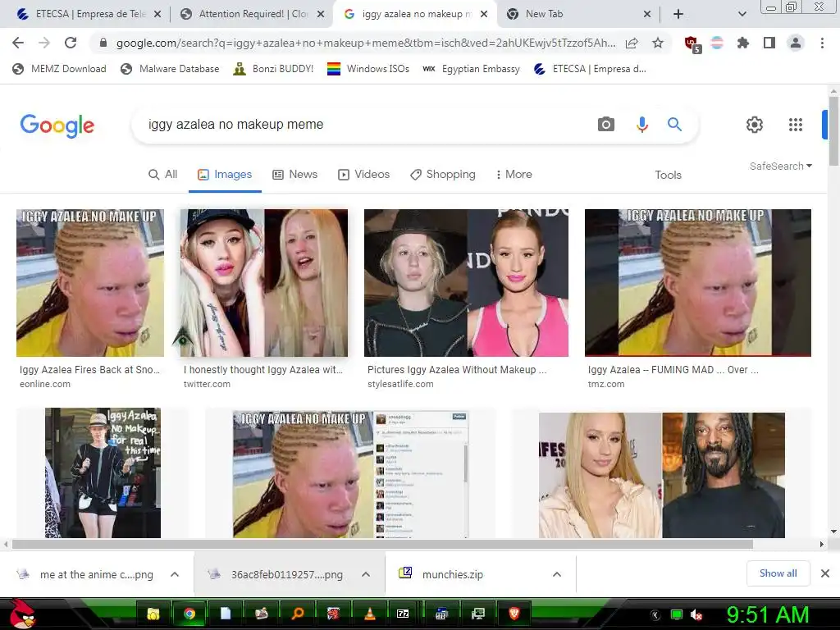This screenshot has height=630, width=840.
Task: Switch to Attention Required browser tab
Action: 252,14
